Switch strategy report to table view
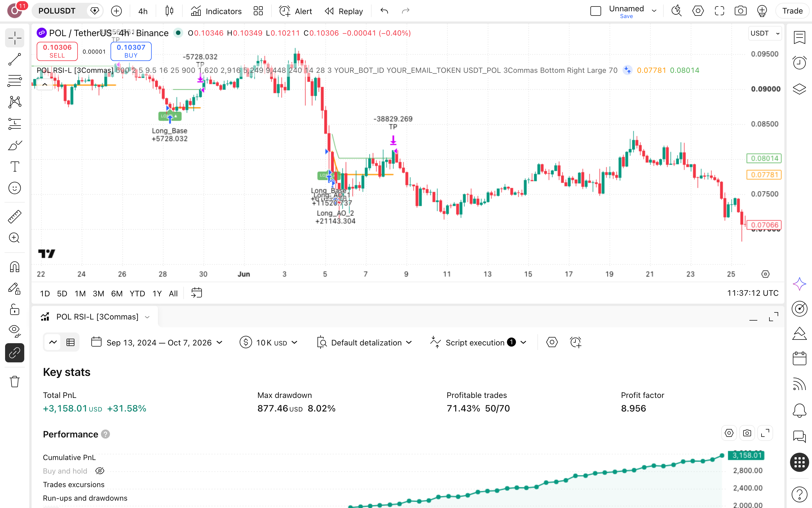 70,342
